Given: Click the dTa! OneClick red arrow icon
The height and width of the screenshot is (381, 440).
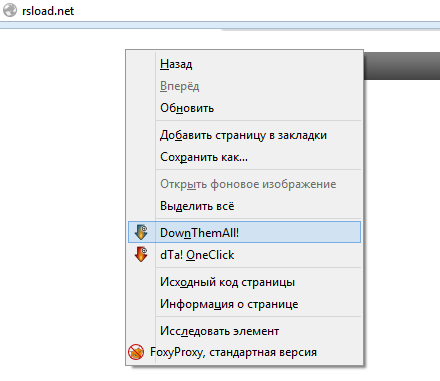Looking at the screenshot, I should pos(141,254).
